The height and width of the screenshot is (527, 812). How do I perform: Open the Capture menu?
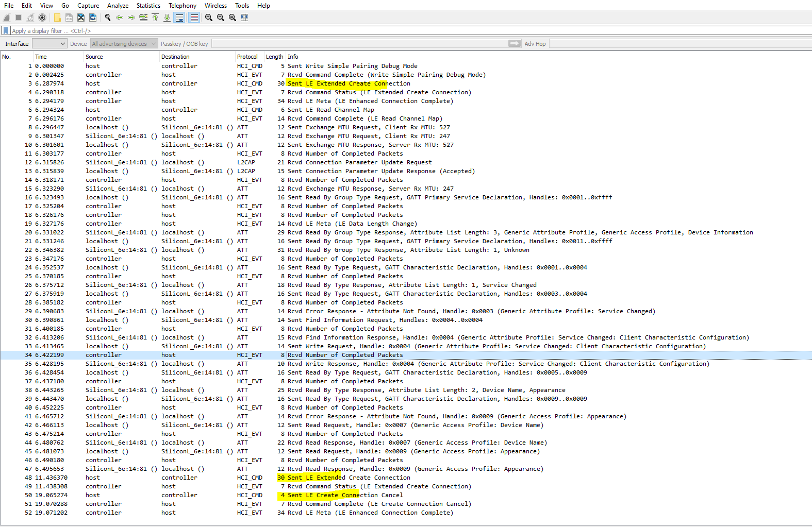point(88,6)
